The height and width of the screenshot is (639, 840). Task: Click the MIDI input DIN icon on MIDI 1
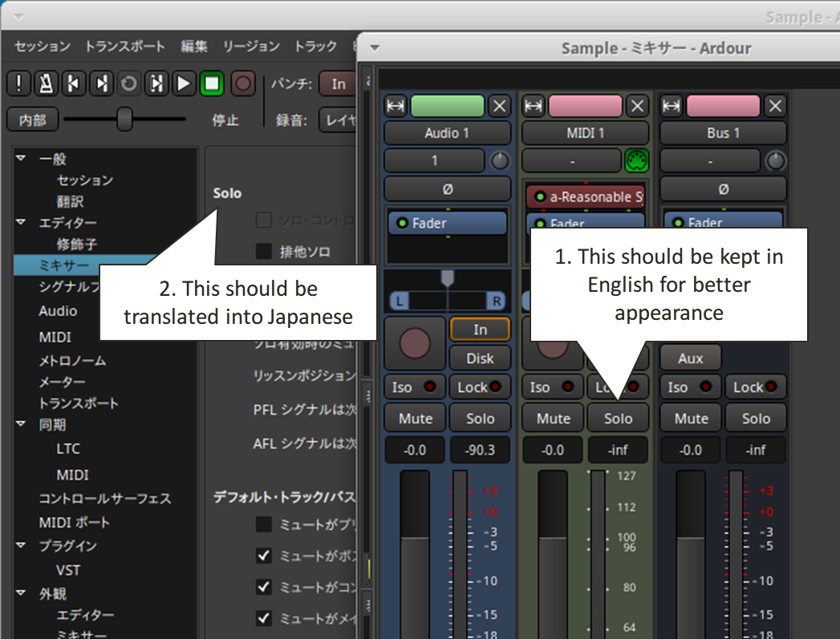[x=636, y=161]
